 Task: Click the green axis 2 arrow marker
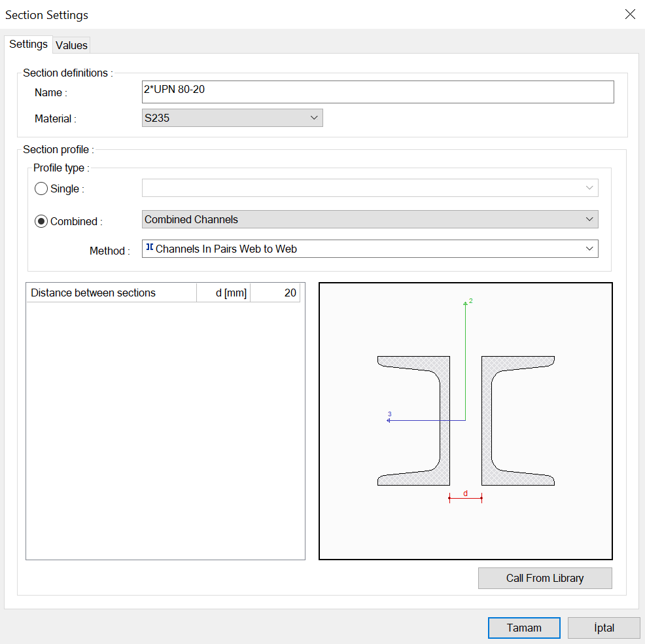click(466, 302)
